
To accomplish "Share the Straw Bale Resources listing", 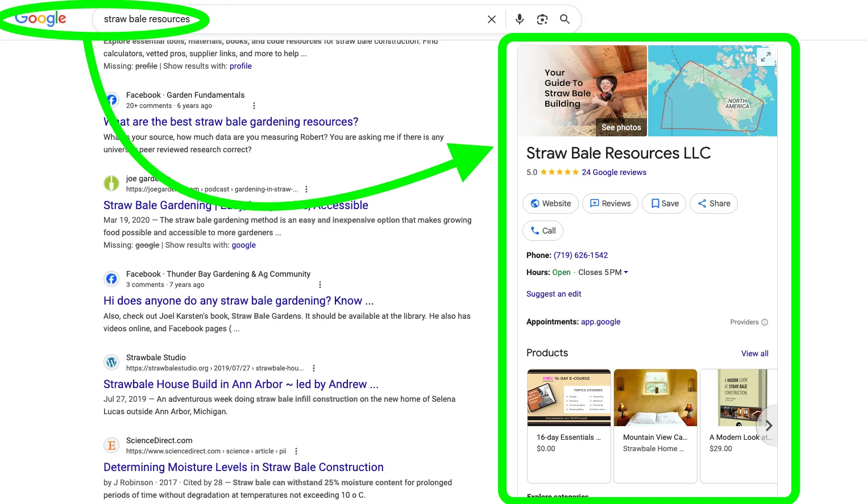I will (x=713, y=203).
